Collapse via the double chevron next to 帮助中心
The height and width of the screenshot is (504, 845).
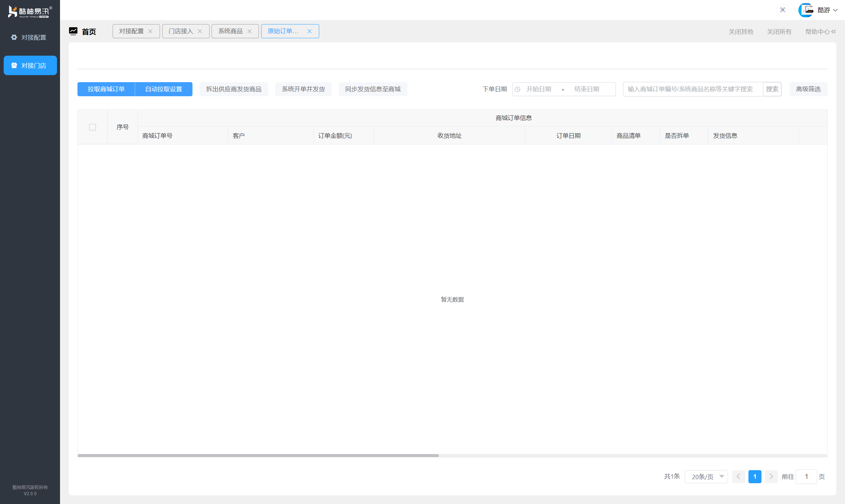834,32
